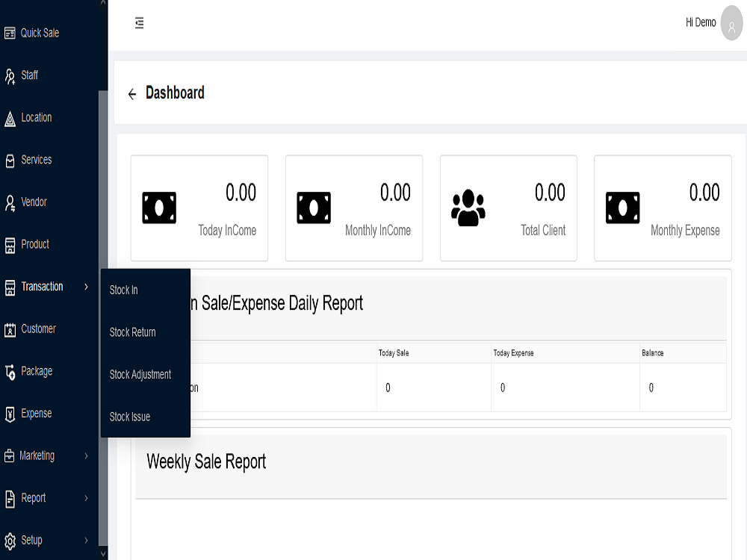This screenshot has width=747, height=560.
Task: Click the Quick Sale sidebar icon
Action: [x=10, y=34]
